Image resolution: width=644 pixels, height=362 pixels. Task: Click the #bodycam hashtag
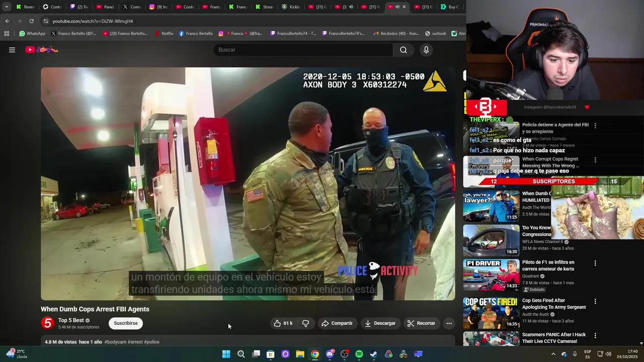coord(115,342)
